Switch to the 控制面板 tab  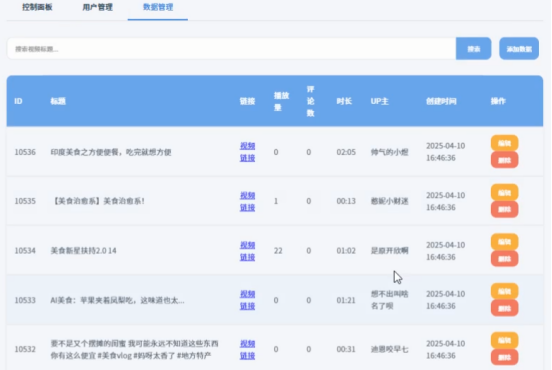click(x=37, y=7)
